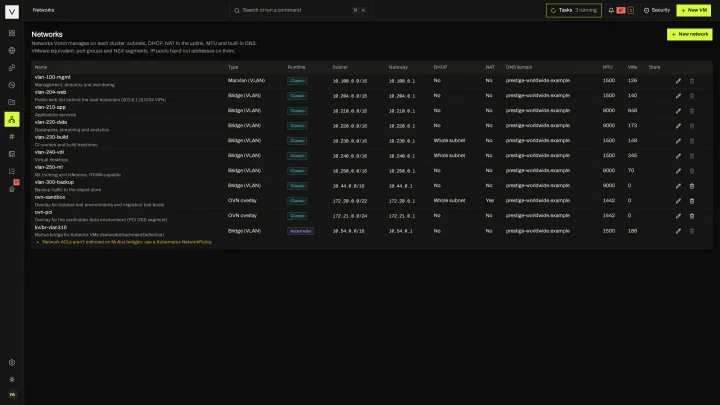Sort by the DHCP column header
720x405 pixels.
point(440,67)
